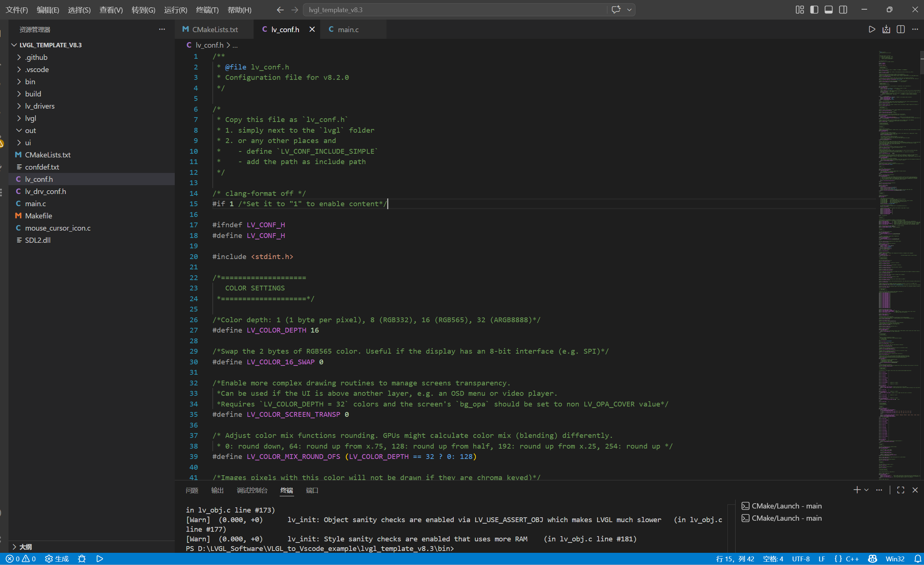Viewport: 924px width, 565px height.
Task: Expand the lv_drivers folder
Action: [x=92, y=106]
